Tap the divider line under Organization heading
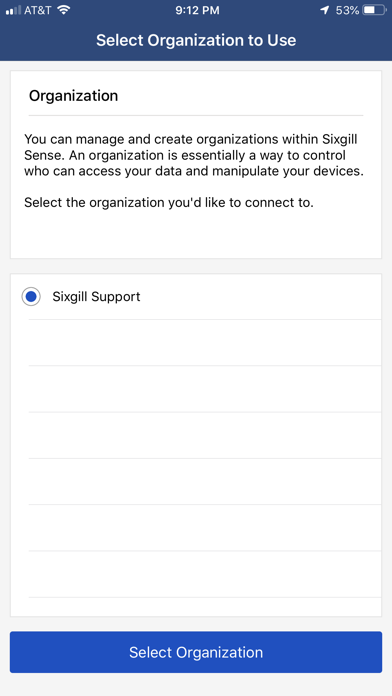The image size is (392, 696). (196, 115)
